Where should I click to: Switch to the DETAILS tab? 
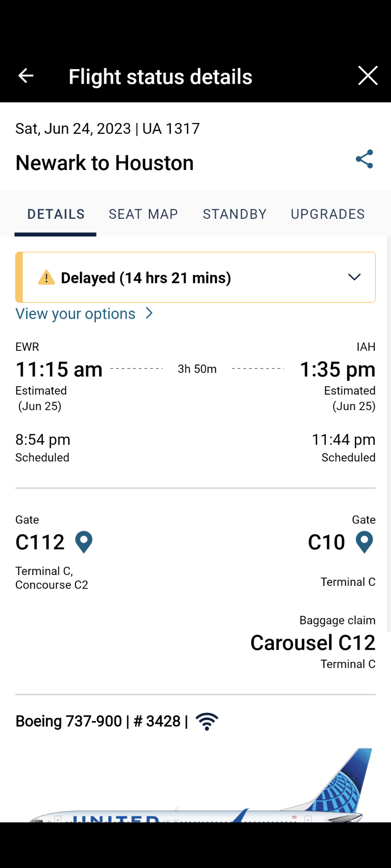tap(56, 214)
